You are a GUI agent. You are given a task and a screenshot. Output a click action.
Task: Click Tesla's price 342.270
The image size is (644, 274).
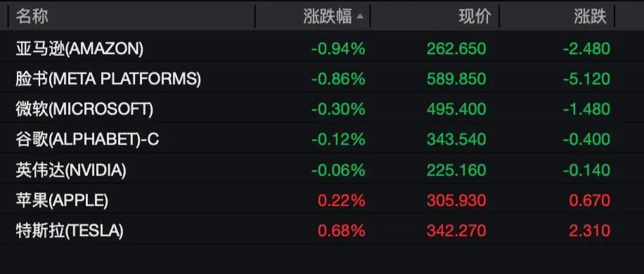[456, 230]
